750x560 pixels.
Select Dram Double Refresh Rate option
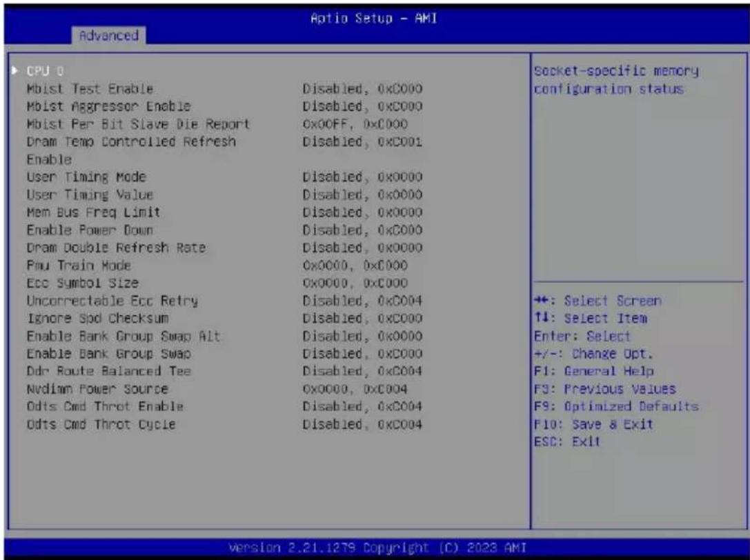click(x=116, y=248)
